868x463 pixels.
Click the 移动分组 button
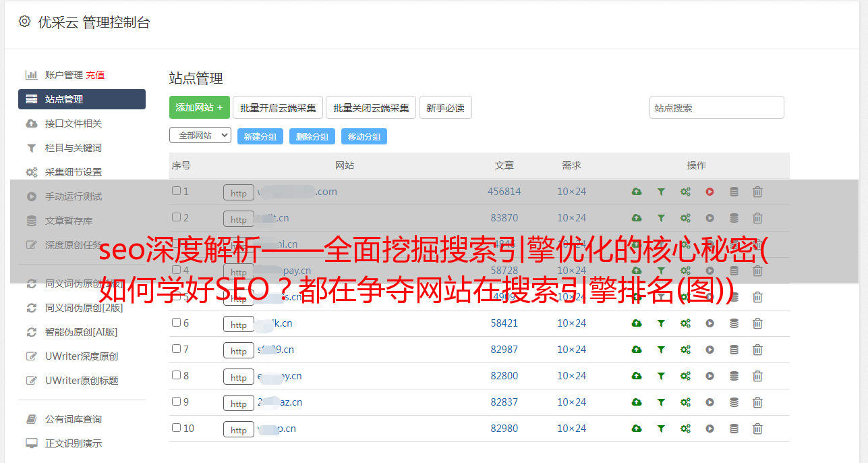click(x=364, y=136)
